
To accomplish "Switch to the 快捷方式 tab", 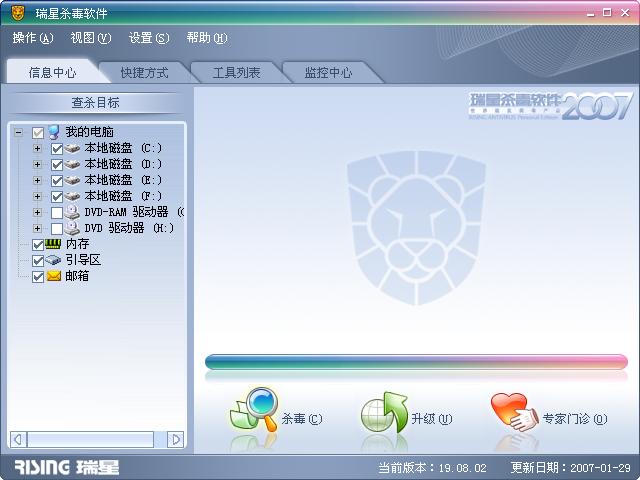I will tap(144, 73).
